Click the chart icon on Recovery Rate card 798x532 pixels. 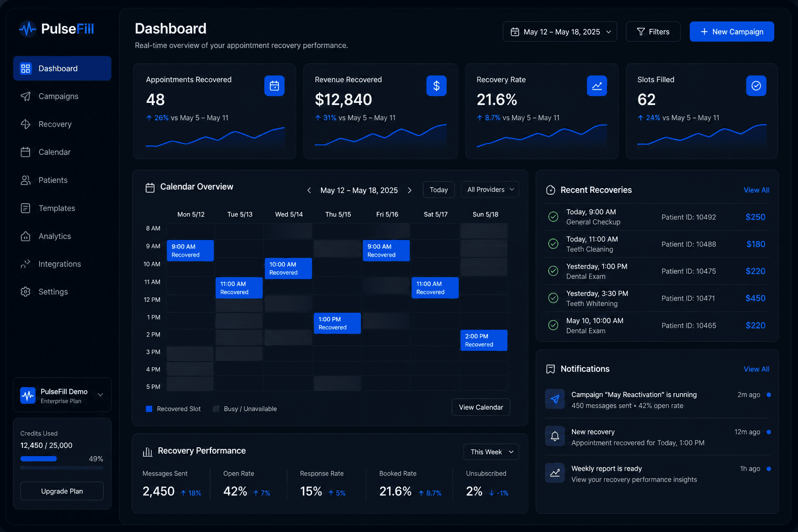(x=597, y=86)
